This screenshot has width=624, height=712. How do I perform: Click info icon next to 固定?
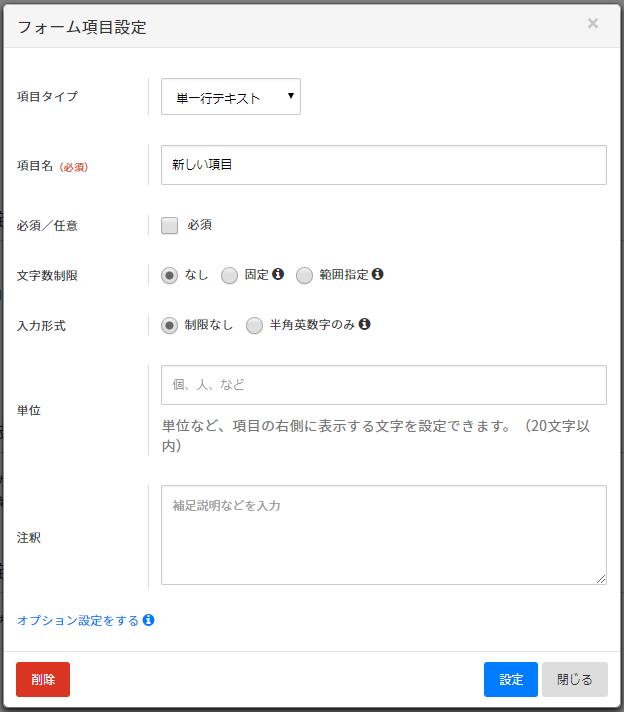[278, 274]
